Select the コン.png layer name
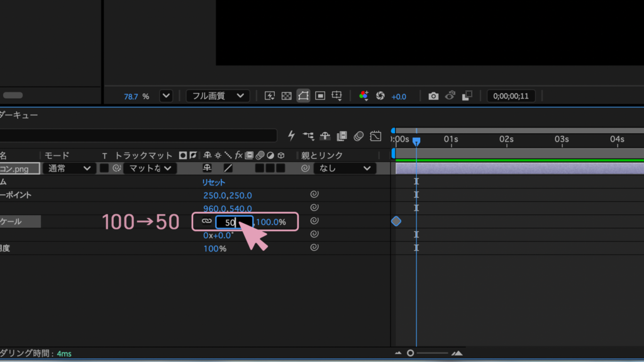Viewport: 644px width, 362px height. [x=19, y=168]
